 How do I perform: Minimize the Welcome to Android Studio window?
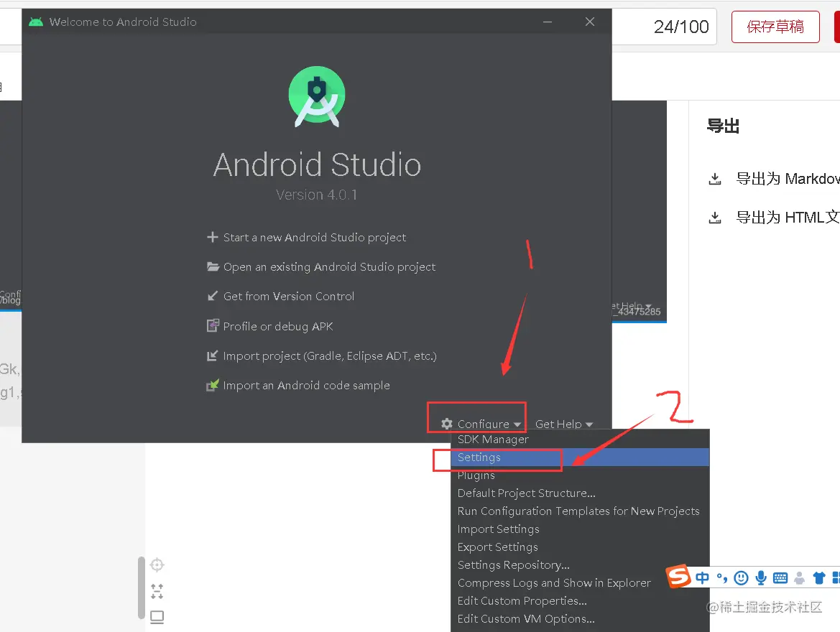[x=548, y=22]
